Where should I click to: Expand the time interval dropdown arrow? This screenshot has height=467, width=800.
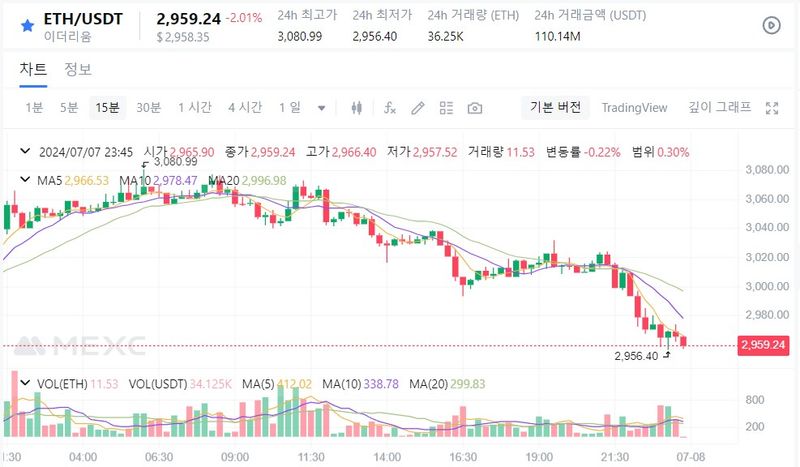tap(321, 108)
